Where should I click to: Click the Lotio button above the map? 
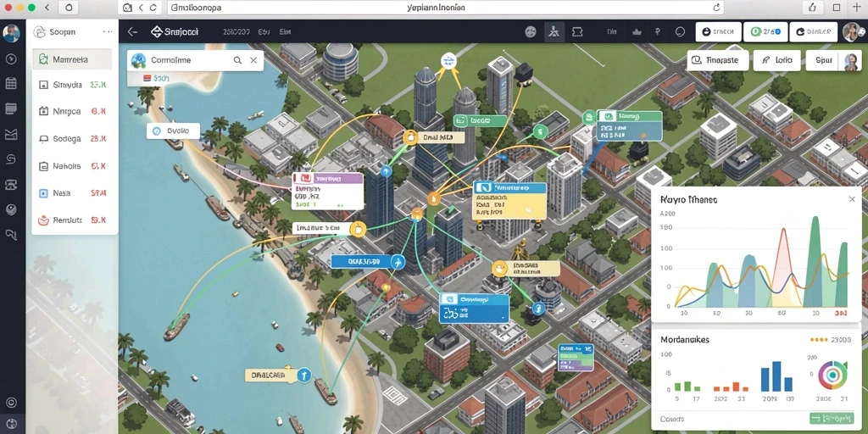pyautogui.click(x=777, y=60)
